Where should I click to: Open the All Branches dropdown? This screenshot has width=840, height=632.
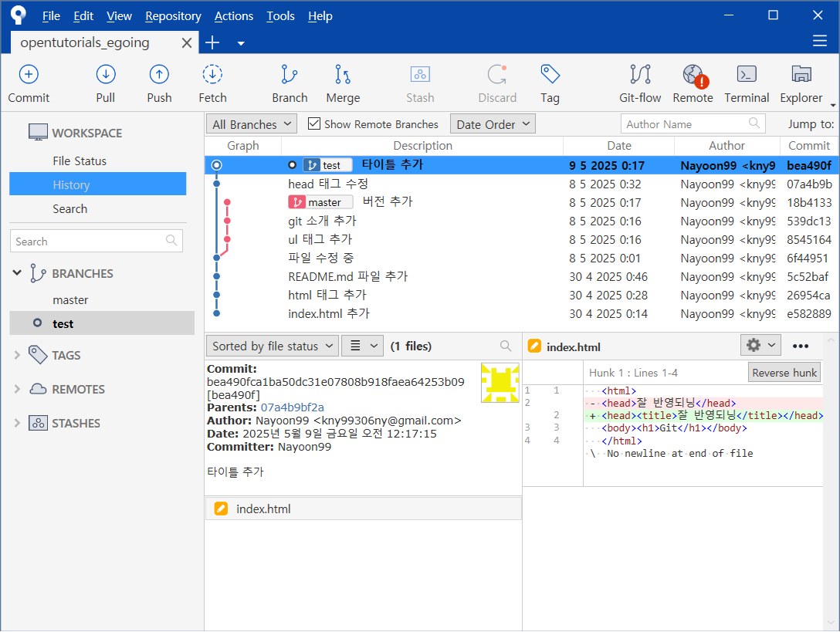pos(251,124)
